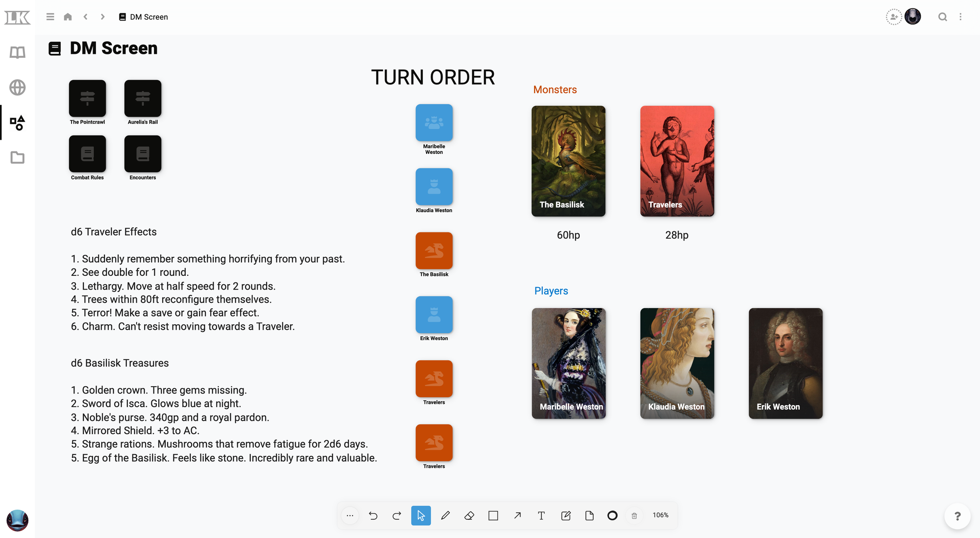Select the Text tool

pyautogui.click(x=541, y=515)
